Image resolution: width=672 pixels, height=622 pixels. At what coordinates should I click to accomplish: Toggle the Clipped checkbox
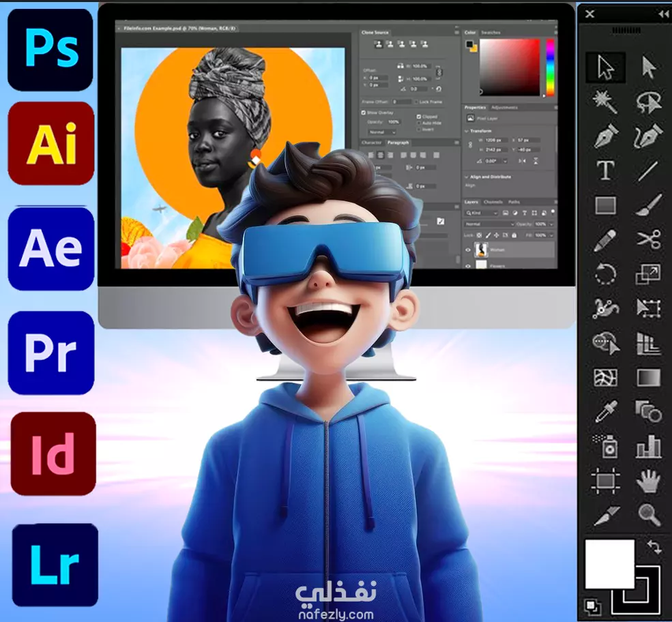coord(419,117)
